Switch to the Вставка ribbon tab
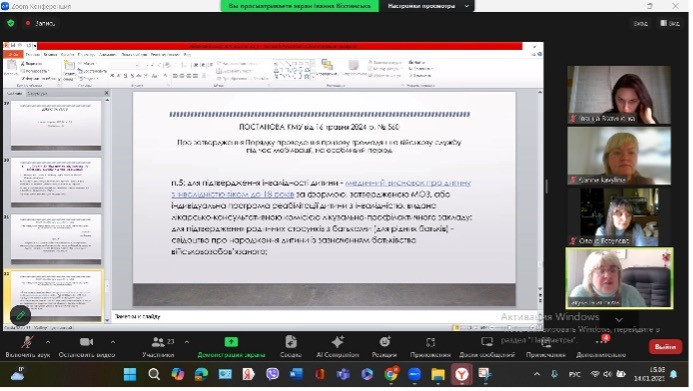The width and height of the screenshot is (693, 391). [50, 54]
